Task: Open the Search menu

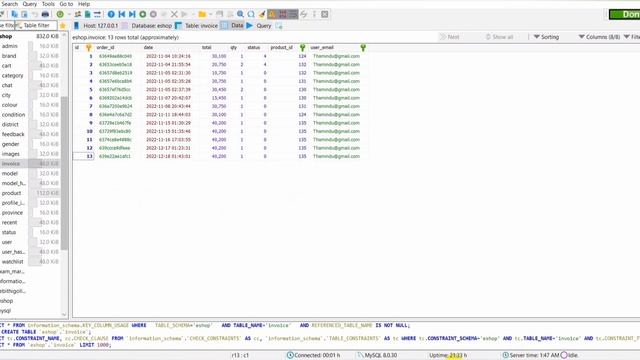Action: pos(10,4)
